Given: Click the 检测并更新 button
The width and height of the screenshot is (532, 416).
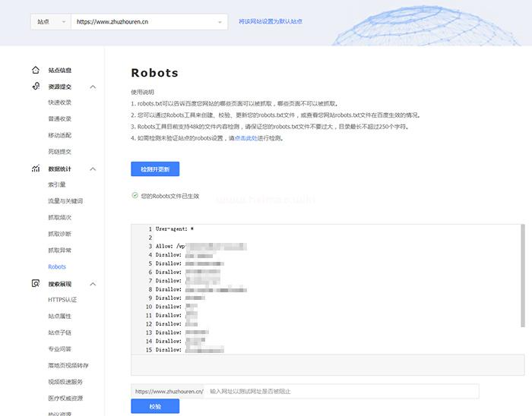Looking at the screenshot, I should click(x=155, y=169).
